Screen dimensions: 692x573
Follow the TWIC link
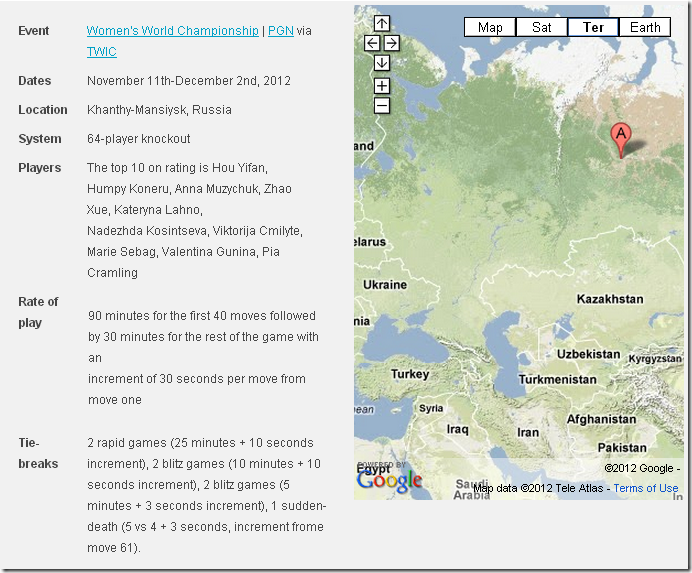coord(101,52)
